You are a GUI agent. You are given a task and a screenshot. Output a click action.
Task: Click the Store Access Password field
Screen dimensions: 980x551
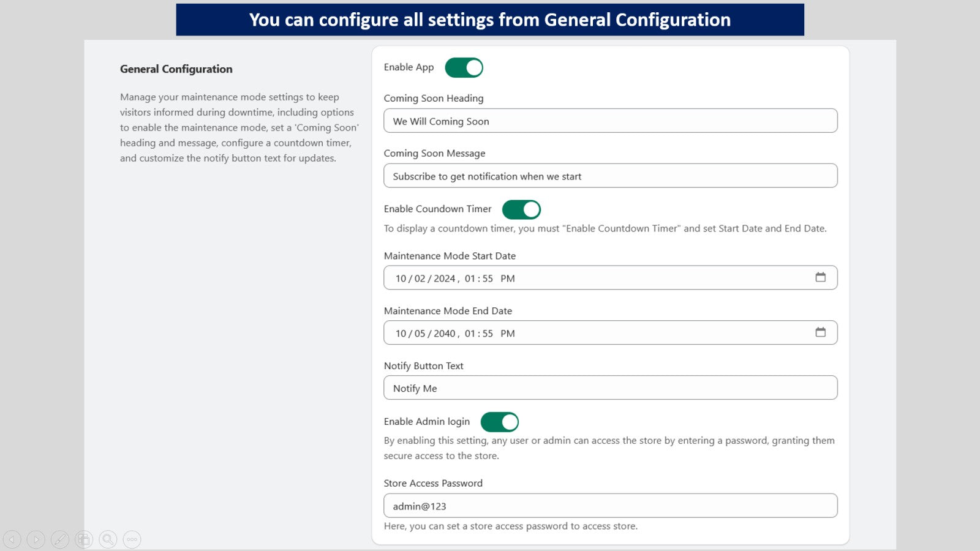pyautogui.click(x=611, y=506)
